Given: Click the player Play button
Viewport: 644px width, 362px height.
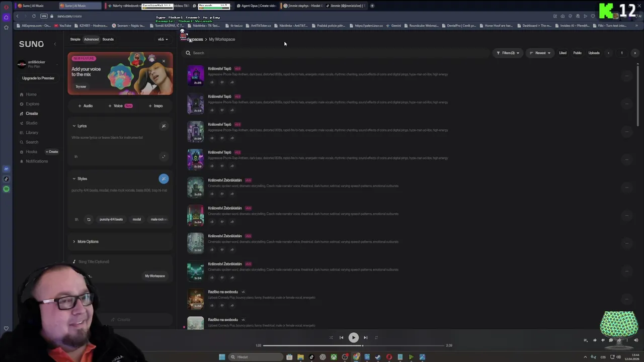Looking at the screenshot, I should (353, 338).
